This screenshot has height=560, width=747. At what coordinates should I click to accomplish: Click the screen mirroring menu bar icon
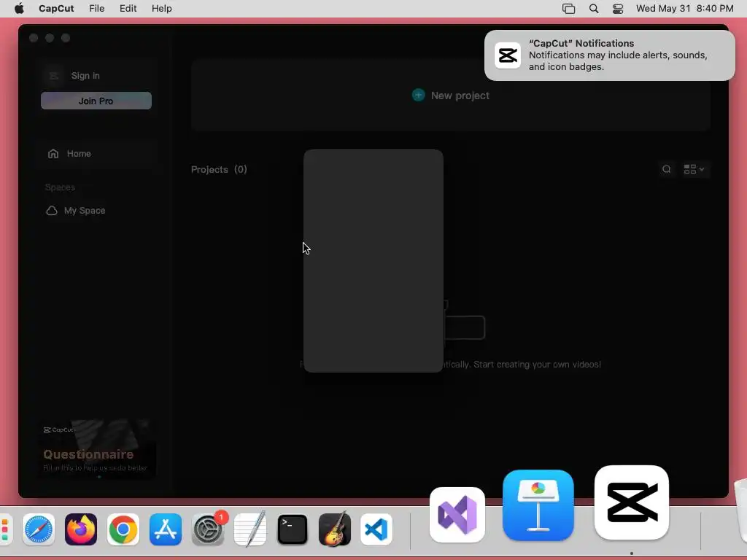568,9
